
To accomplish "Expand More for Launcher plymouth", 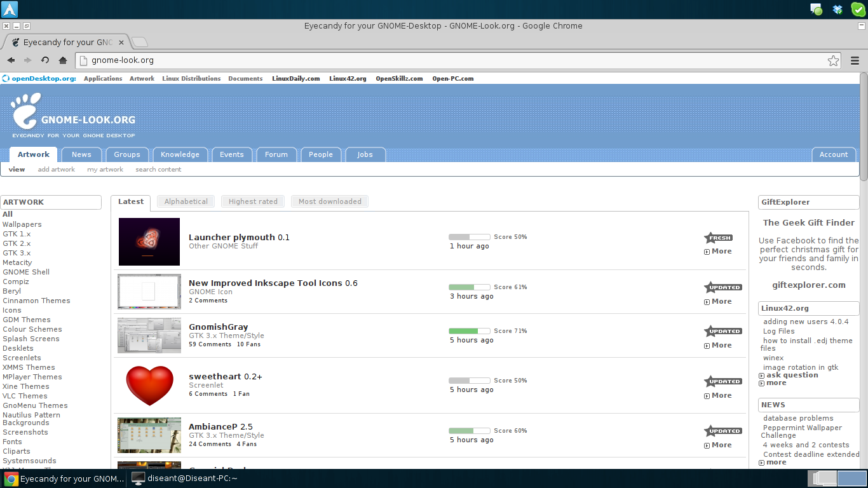I will point(718,251).
